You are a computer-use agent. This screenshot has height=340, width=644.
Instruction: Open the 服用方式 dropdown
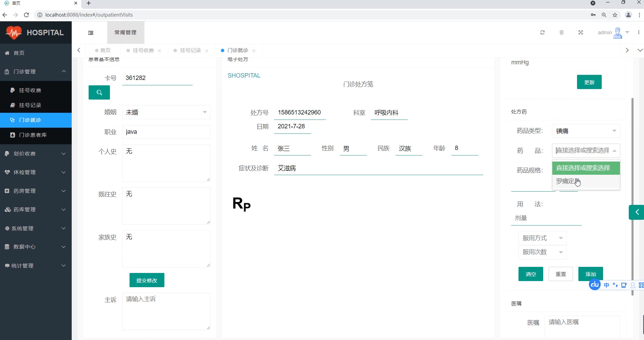[542, 238]
